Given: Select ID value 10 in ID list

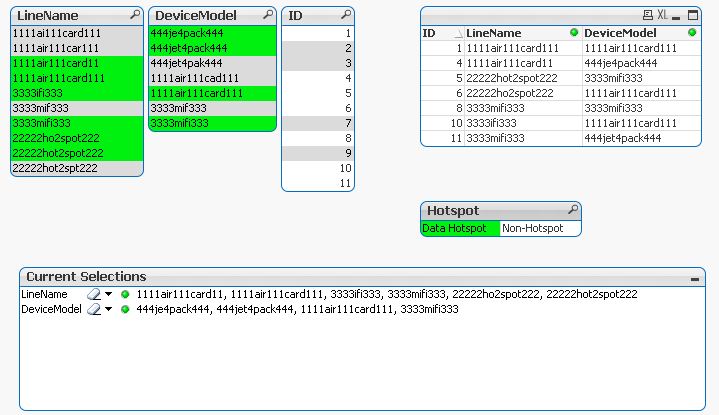Looking at the screenshot, I should click(318, 168).
